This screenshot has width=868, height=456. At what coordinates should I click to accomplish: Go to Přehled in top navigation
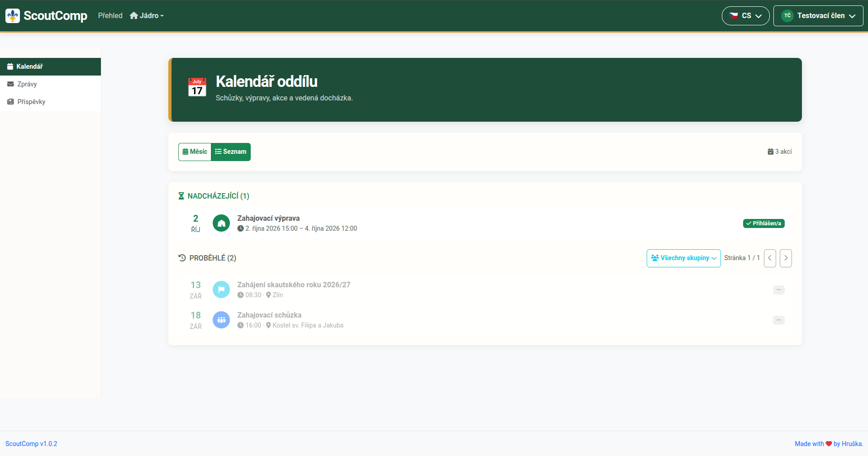110,16
